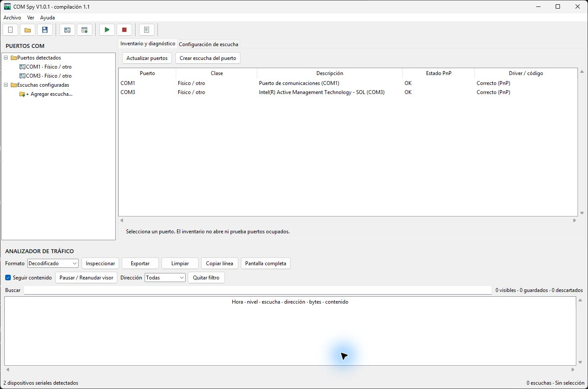Click the COM Spy app icon in title bar
This screenshot has height=389, width=588.
tap(7, 6)
